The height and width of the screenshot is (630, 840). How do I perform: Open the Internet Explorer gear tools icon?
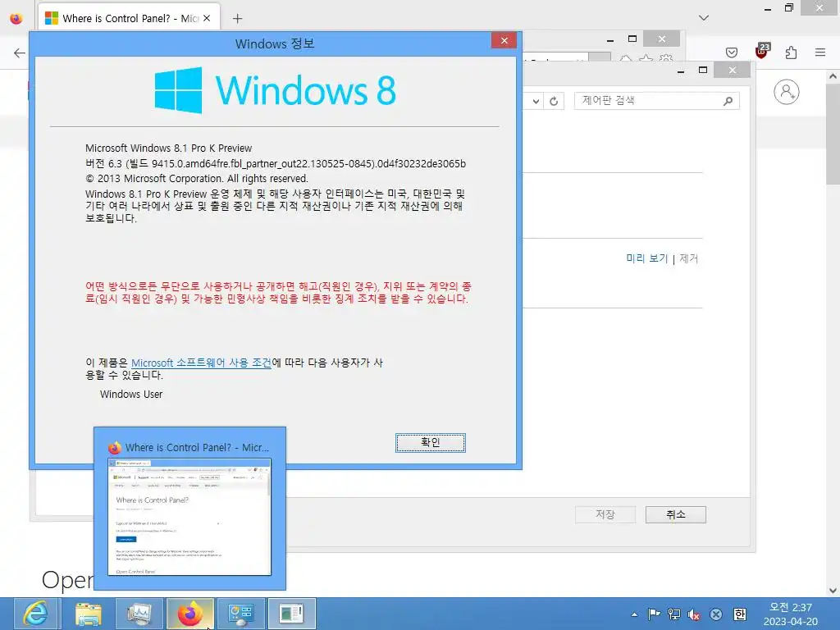pyautogui.click(x=666, y=58)
